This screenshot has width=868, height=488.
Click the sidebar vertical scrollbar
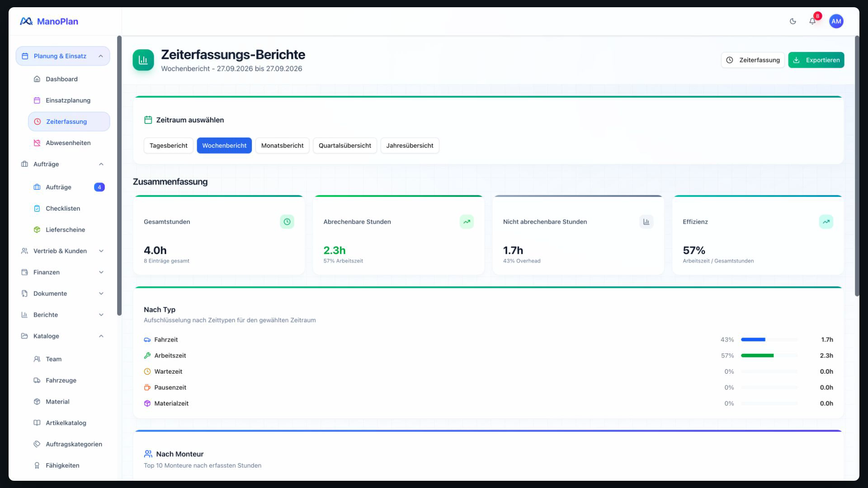point(119,175)
